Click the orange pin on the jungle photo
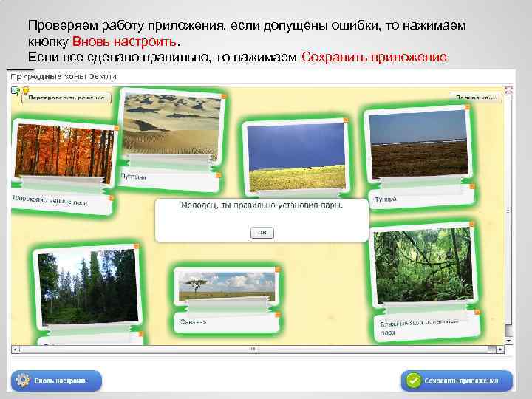The image size is (532, 399). click(x=472, y=225)
